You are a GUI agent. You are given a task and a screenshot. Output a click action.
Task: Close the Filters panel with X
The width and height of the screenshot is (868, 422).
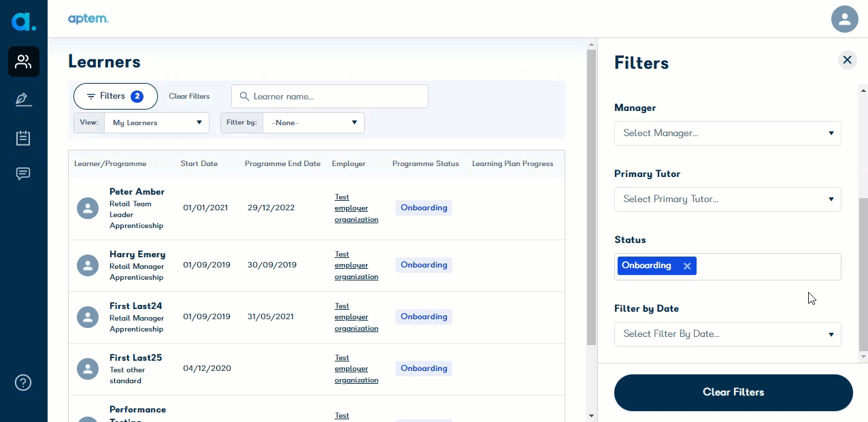point(848,60)
